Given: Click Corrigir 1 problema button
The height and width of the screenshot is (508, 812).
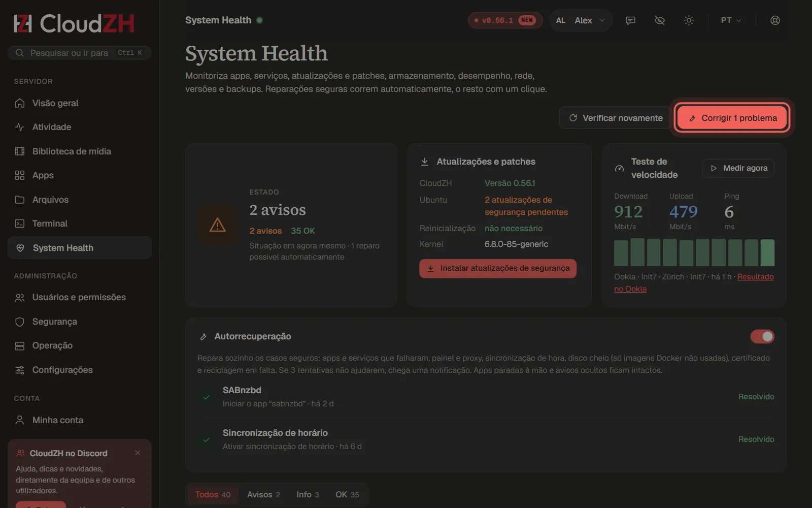Looking at the screenshot, I should pos(732,118).
